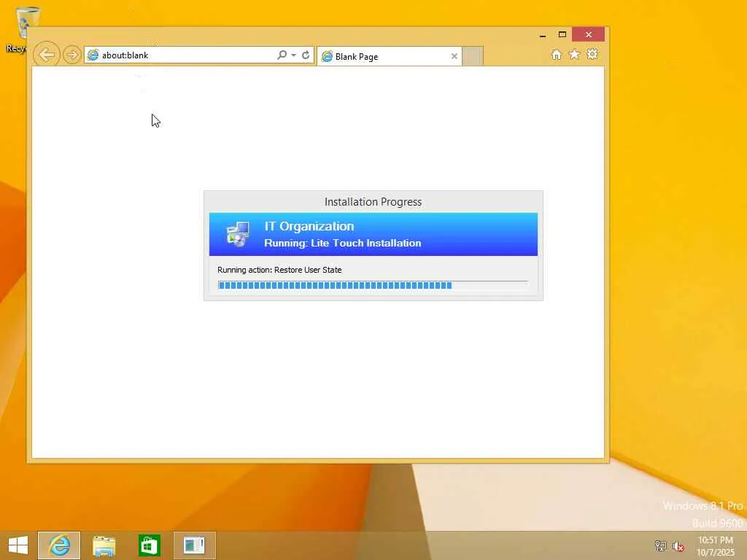Viewport: 747px width, 560px height.
Task: Close the Blank Page tab
Action: (x=454, y=56)
